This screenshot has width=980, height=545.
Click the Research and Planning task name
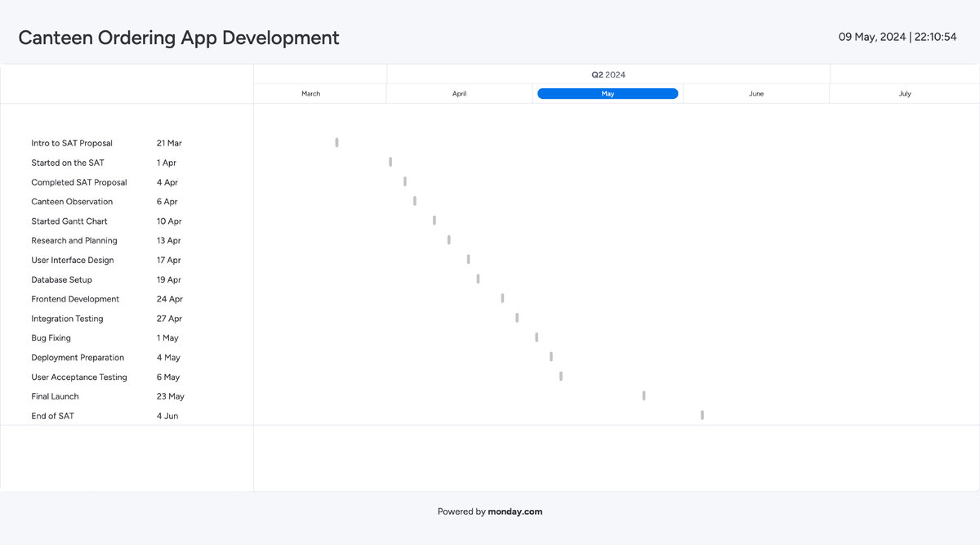(74, 240)
